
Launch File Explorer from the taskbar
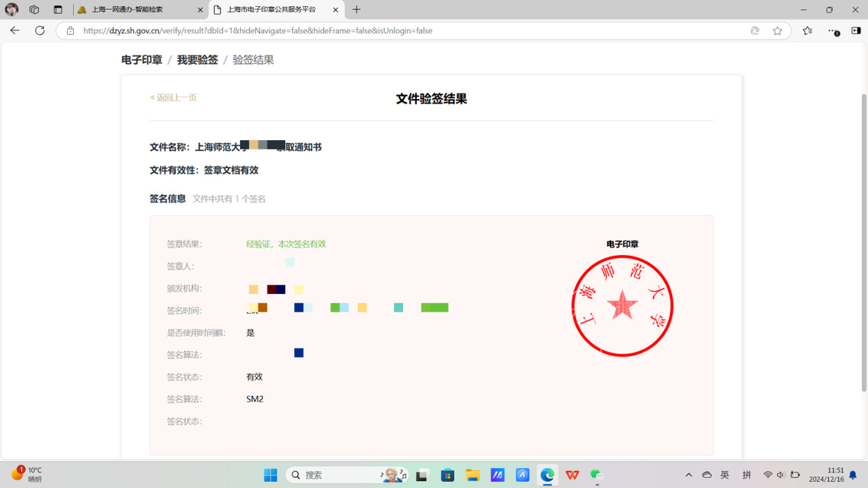point(472,475)
